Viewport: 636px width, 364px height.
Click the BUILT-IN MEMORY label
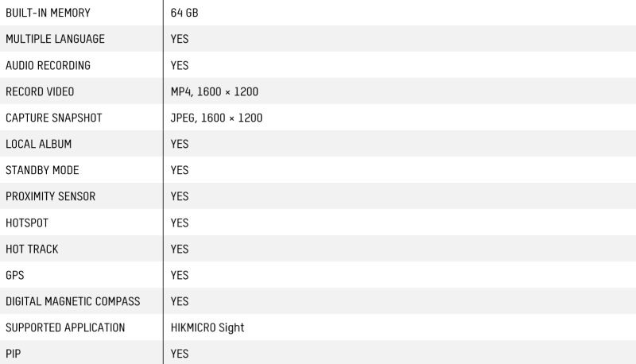pos(48,13)
